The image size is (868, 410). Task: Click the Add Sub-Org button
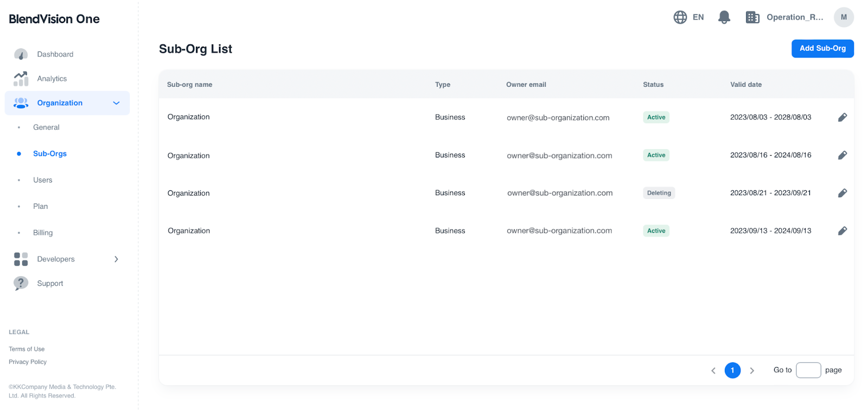822,48
